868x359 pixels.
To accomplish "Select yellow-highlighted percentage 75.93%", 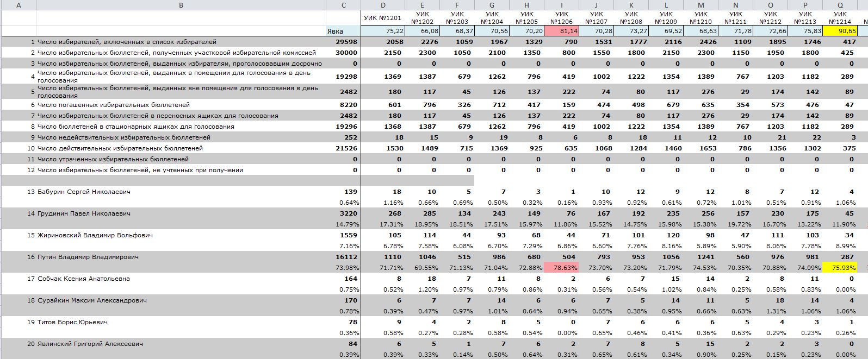I will [840, 268].
